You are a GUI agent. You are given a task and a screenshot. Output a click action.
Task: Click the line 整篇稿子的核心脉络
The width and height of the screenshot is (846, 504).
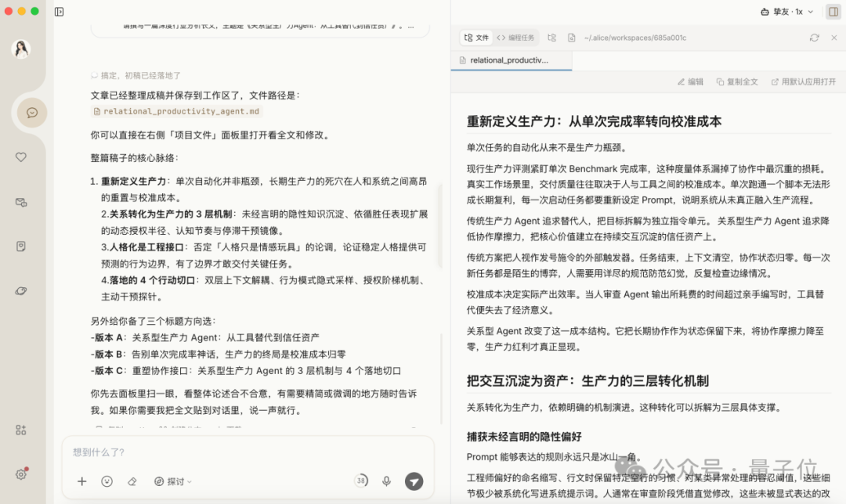[135, 158]
